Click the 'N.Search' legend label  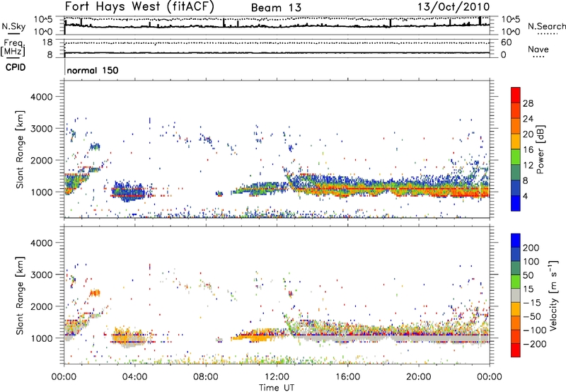click(x=546, y=26)
